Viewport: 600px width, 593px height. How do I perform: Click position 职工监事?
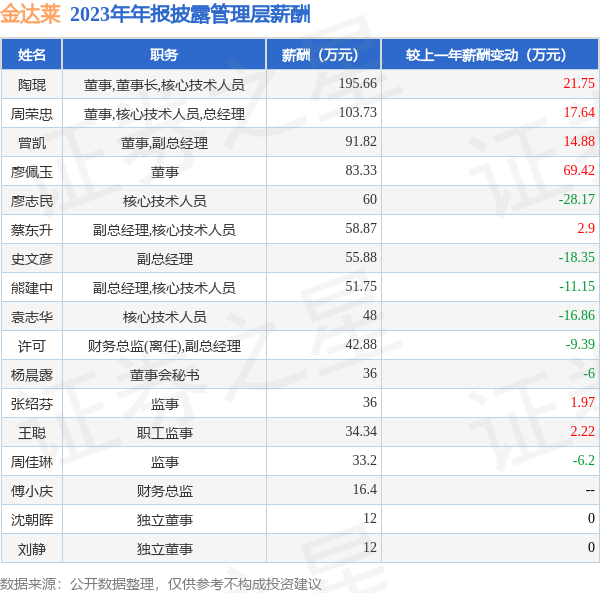164,433
